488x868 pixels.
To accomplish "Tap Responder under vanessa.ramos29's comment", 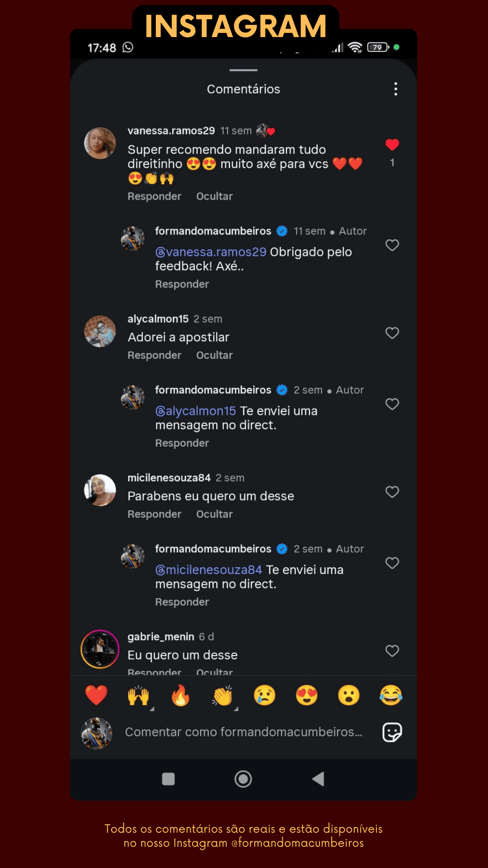I will [x=154, y=196].
